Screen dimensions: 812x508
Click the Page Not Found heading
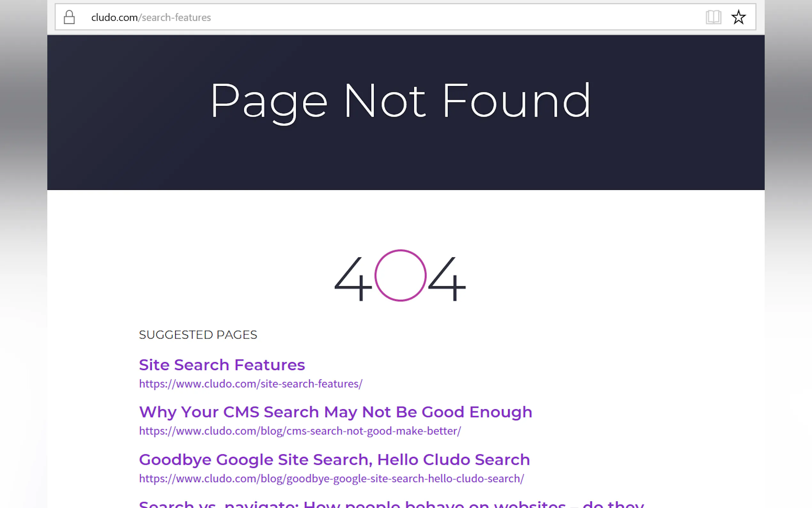click(x=400, y=101)
